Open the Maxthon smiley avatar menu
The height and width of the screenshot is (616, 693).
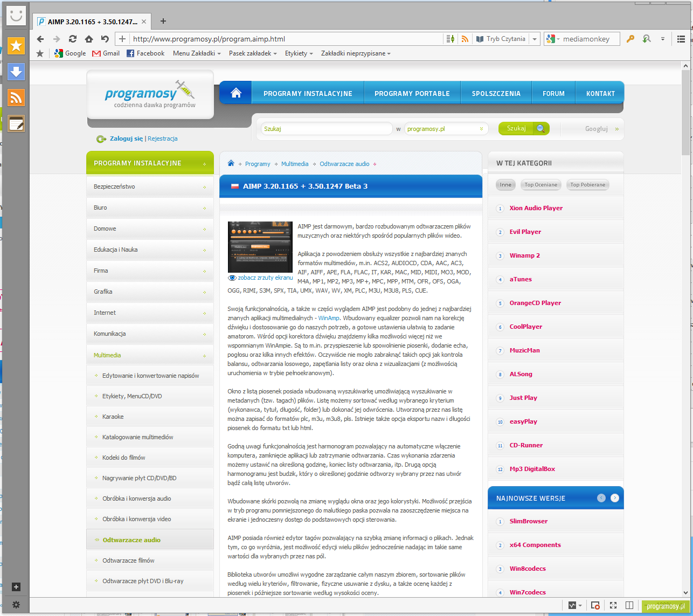pos(16,16)
